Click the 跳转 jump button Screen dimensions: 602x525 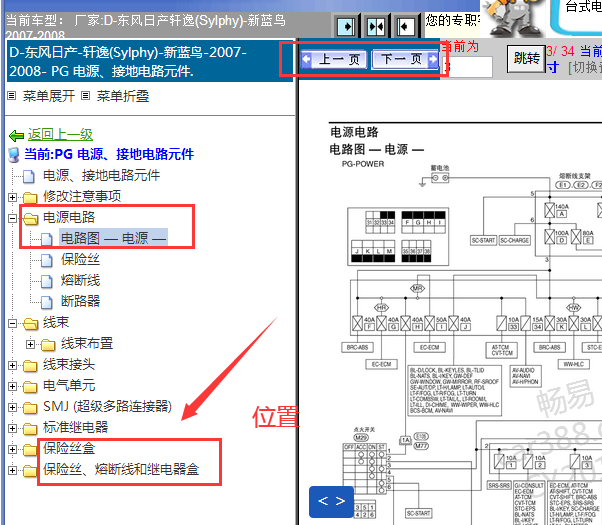[x=526, y=59]
